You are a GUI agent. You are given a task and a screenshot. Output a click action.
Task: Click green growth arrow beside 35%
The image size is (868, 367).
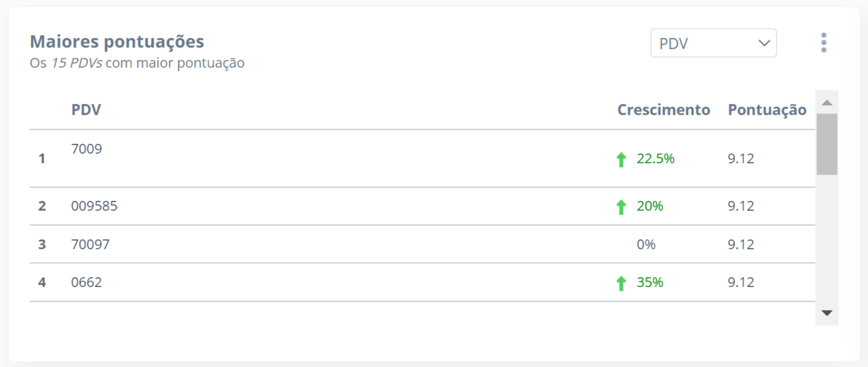(x=621, y=283)
